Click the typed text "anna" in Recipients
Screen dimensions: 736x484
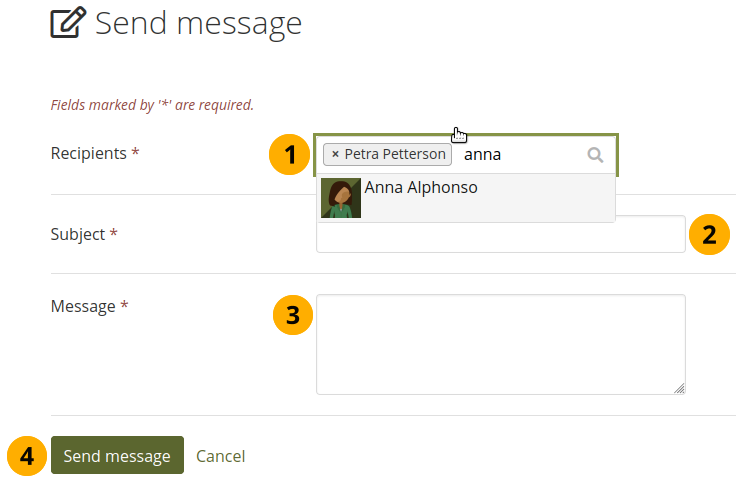point(482,155)
